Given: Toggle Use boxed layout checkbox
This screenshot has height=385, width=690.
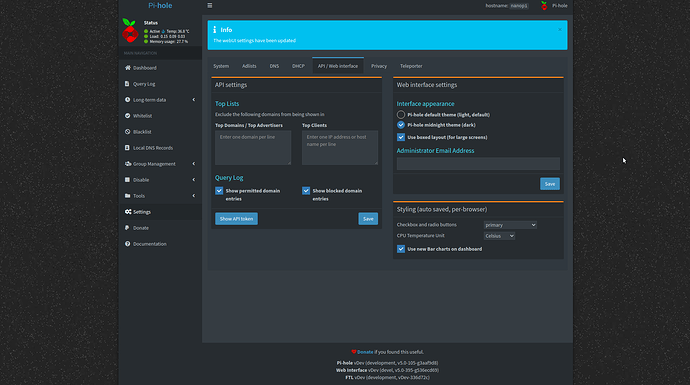Looking at the screenshot, I should 401,137.
